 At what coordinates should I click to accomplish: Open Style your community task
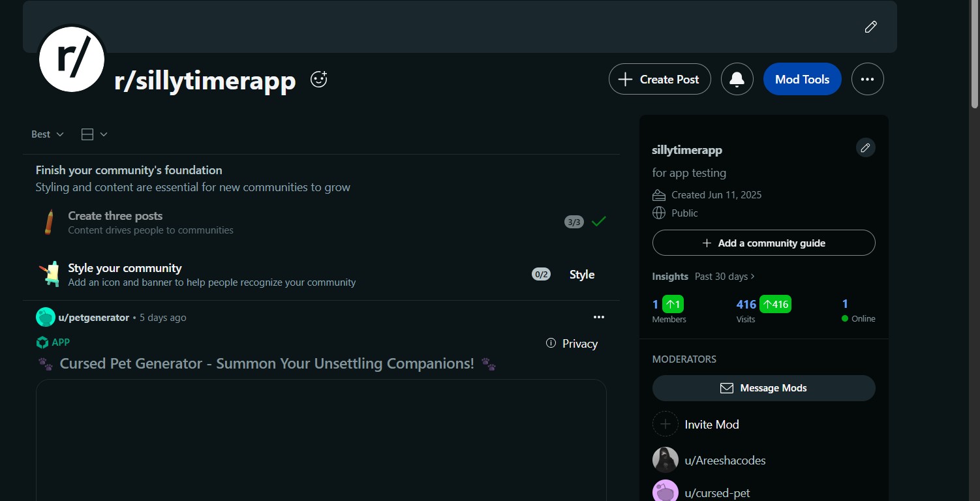321,275
